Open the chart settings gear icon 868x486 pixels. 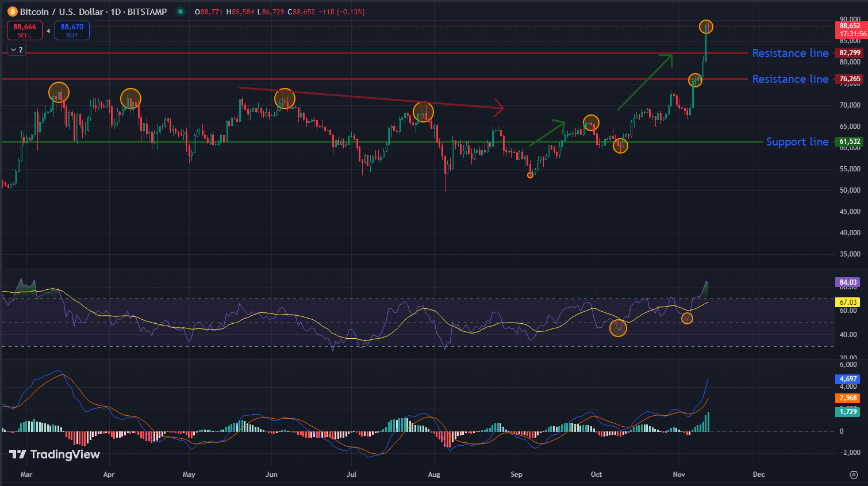tap(854, 474)
